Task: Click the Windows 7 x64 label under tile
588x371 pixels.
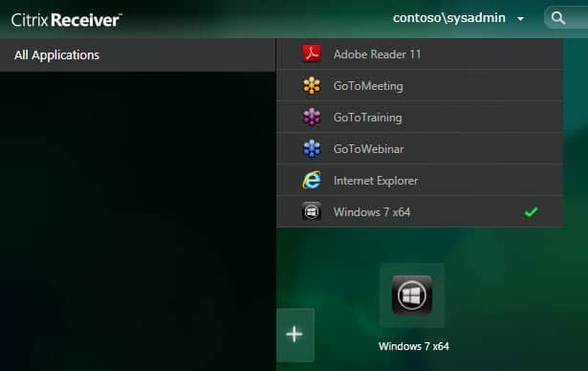Action: [x=413, y=346]
